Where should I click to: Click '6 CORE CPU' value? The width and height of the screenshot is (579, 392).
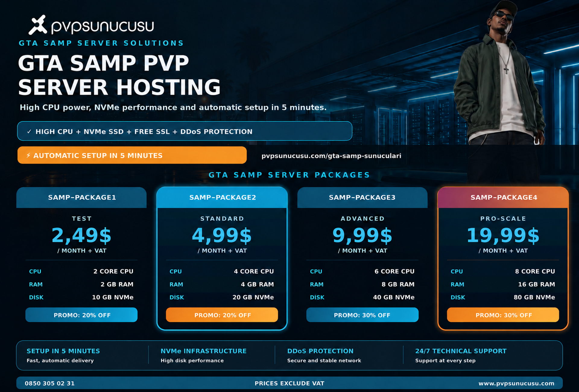394,271
